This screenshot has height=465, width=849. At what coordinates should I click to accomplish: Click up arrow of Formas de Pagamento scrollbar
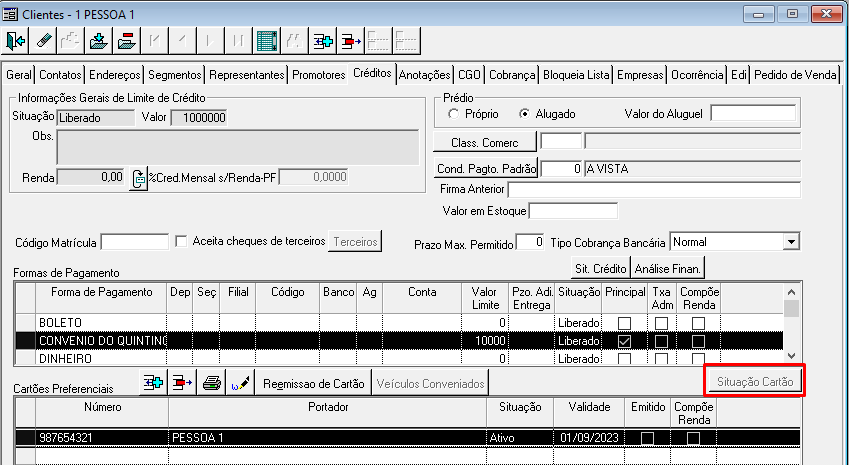tap(791, 292)
